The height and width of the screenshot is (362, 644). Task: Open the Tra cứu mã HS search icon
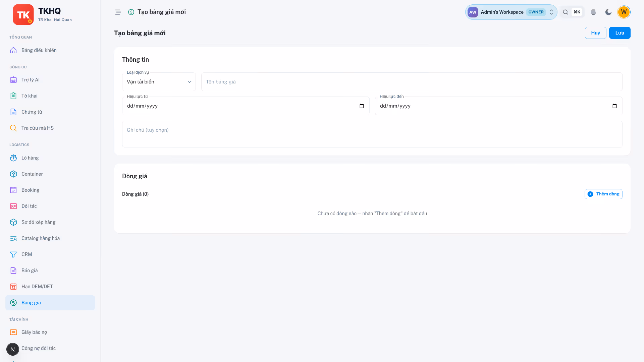click(x=13, y=128)
